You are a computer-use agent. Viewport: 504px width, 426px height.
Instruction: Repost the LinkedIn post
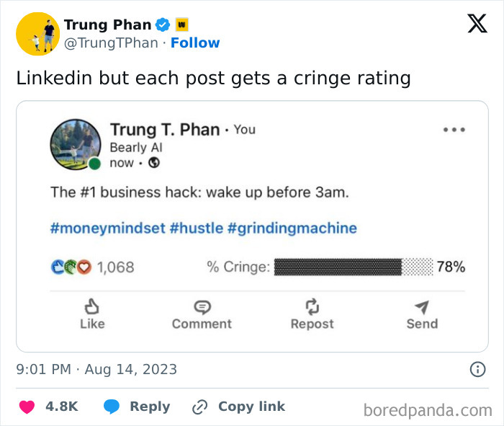tap(312, 314)
